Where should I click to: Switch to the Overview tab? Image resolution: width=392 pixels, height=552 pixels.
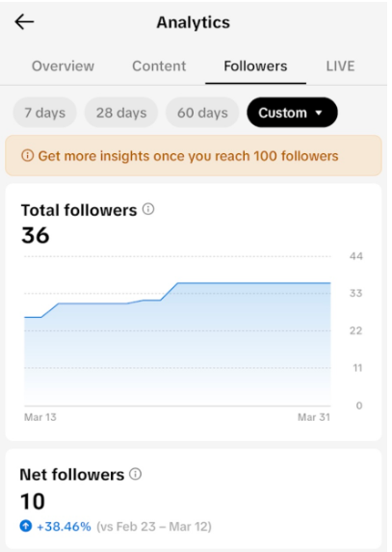(x=63, y=66)
